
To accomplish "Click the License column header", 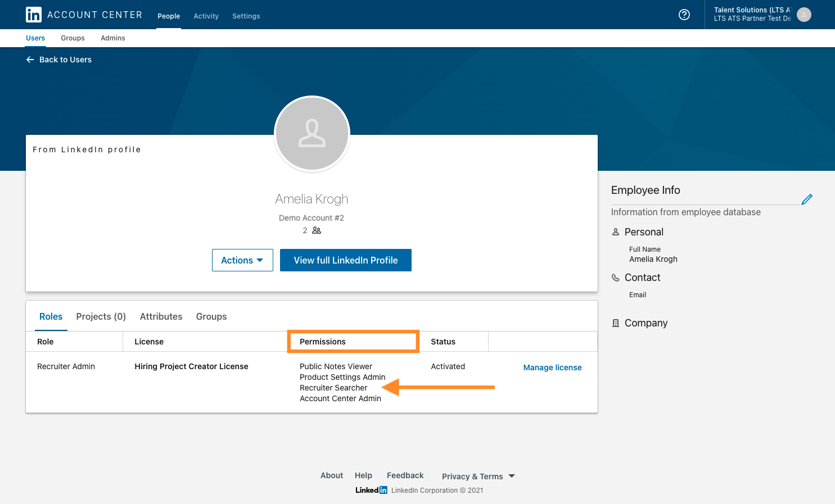I will click(x=149, y=342).
